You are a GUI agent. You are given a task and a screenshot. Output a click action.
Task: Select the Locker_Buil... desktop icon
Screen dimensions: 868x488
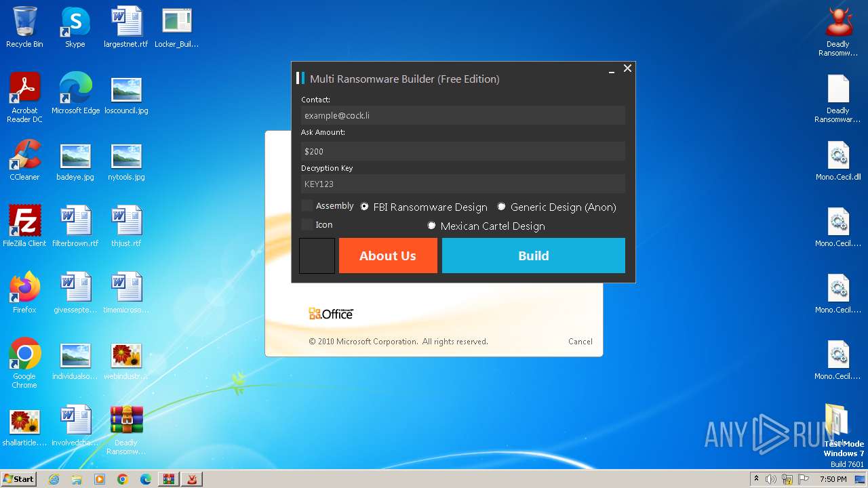coord(177,27)
